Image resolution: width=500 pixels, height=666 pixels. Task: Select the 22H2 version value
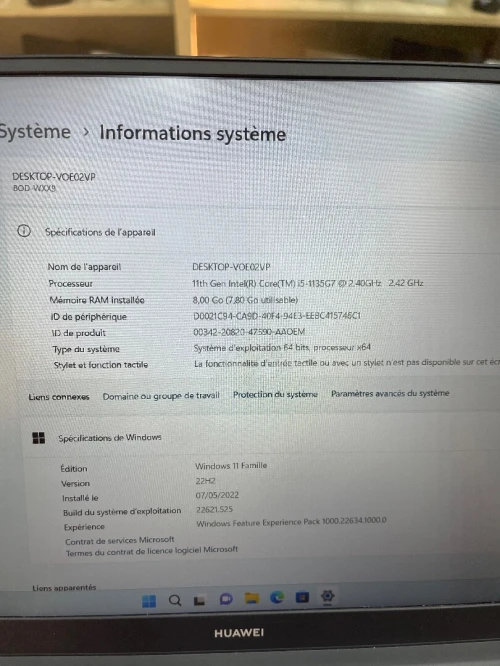coord(206,481)
